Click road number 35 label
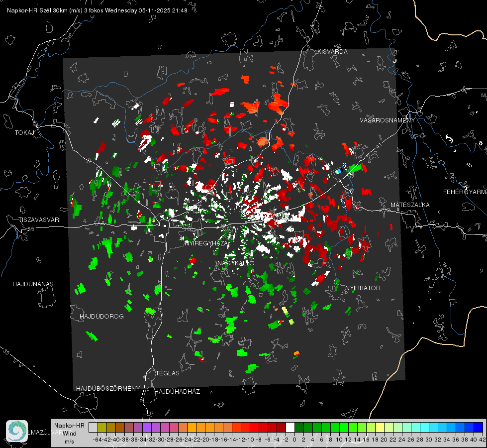 click(6, 352)
